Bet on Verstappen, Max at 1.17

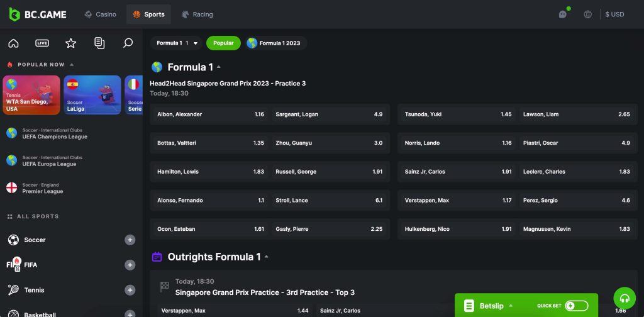[x=458, y=201]
